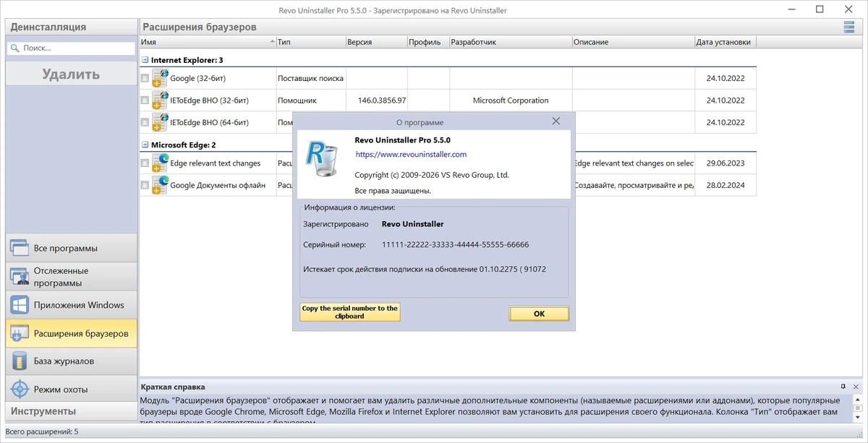Select the Расширения браузеров section
The height and width of the screenshot is (443, 868).
click(71, 333)
